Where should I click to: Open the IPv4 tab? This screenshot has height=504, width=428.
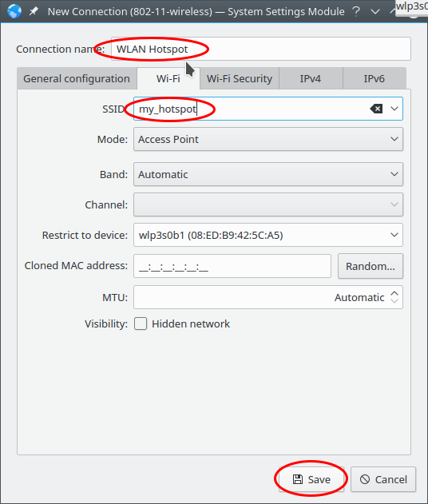coord(311,78)
